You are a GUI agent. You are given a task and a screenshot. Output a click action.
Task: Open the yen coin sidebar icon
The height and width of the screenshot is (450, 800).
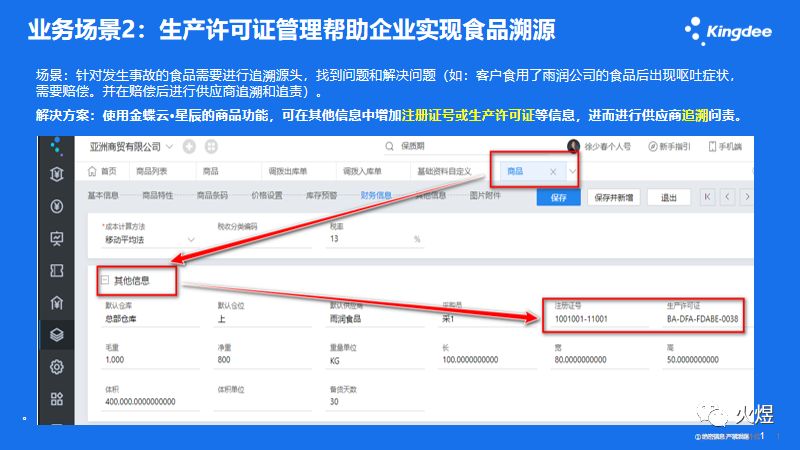(x=57, y=206)
